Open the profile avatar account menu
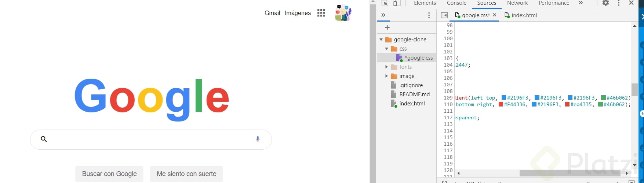The height and width of the screenshot is (183, 644). (x=343, y=13)
